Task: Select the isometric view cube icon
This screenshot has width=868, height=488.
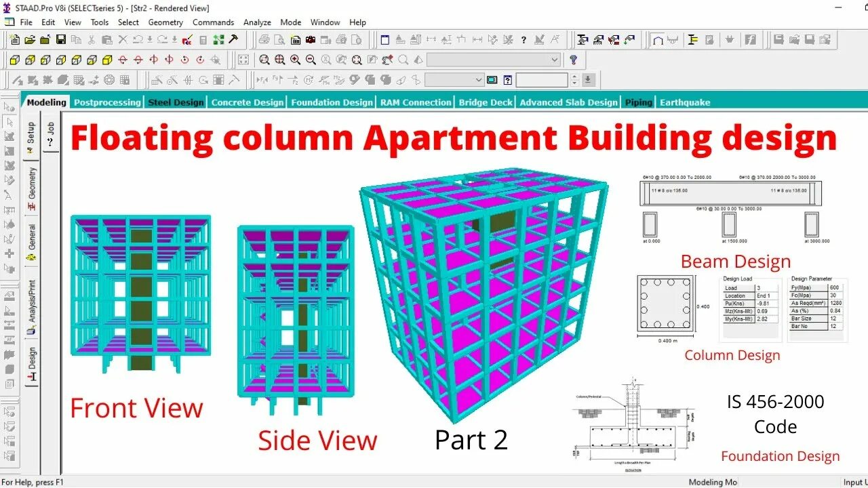Action: click(x=108, y=60)
